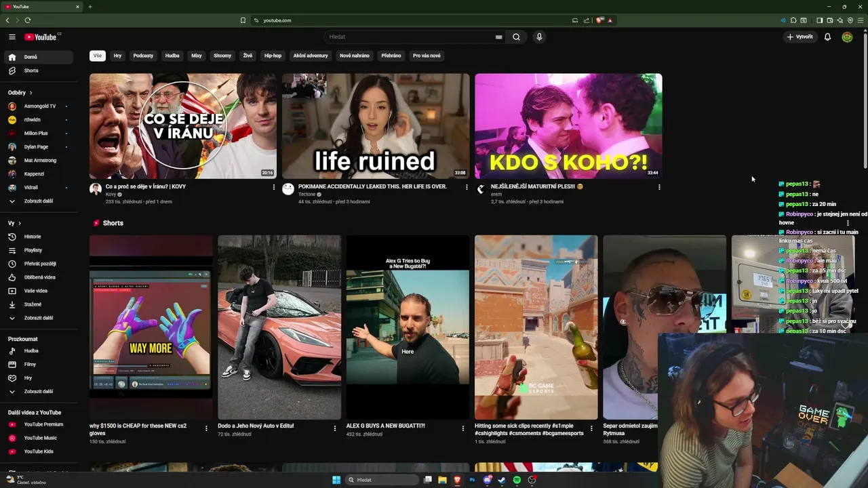Open the pink Corvette short thumbnail
Image resolution: width=868 pixels, height=488 pixels.
coord(279,327)
